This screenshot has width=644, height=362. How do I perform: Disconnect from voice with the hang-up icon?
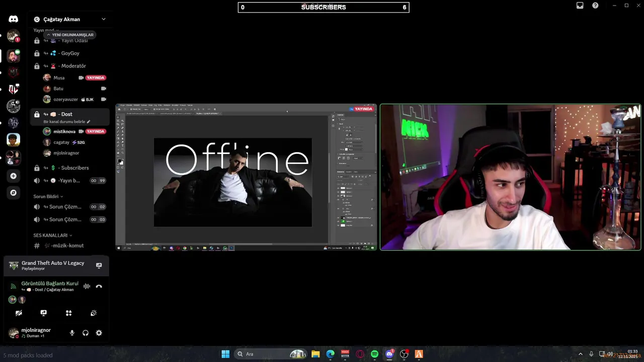click(x=99, y=286)
